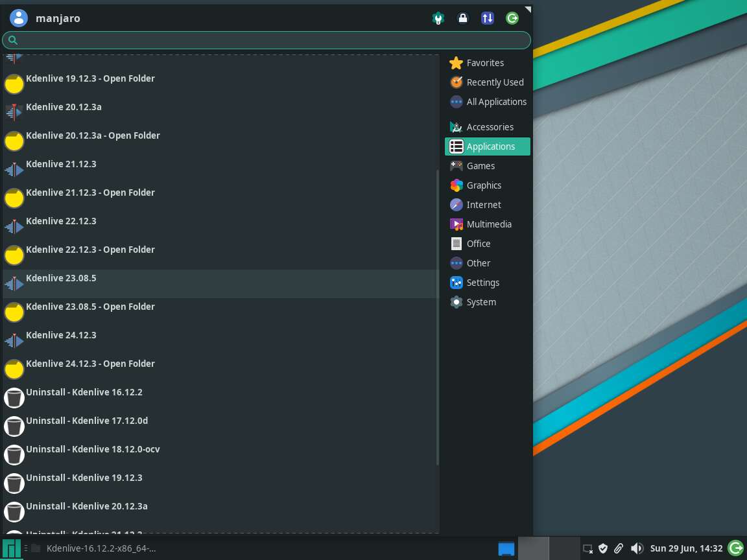Run Uninstall - Kdenlive 17.12.0d
747x560 pixels.
point(220,426)
